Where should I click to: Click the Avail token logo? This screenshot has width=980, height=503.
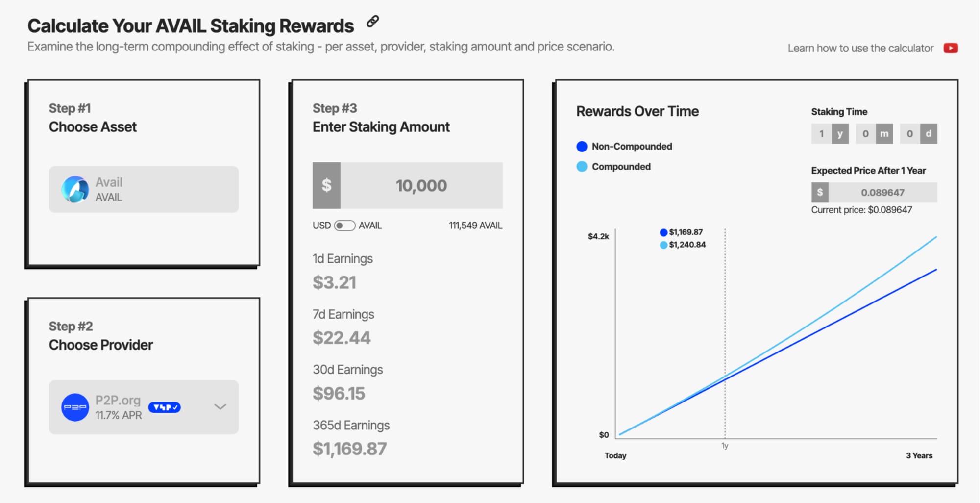(x=75, y=189)
